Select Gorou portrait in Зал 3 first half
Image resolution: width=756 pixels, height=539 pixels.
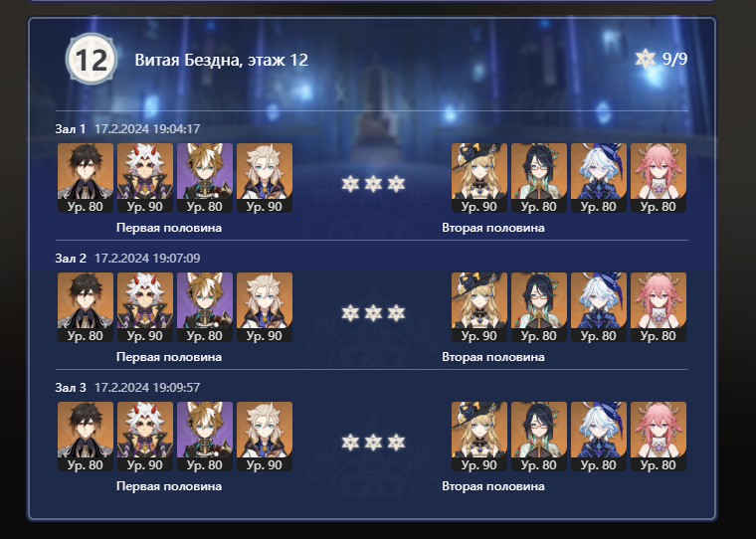coord(205,436)
